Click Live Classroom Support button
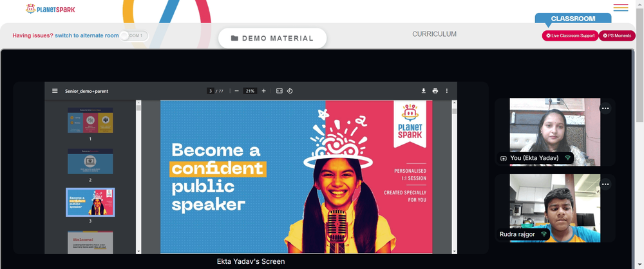 coord(570,35)
